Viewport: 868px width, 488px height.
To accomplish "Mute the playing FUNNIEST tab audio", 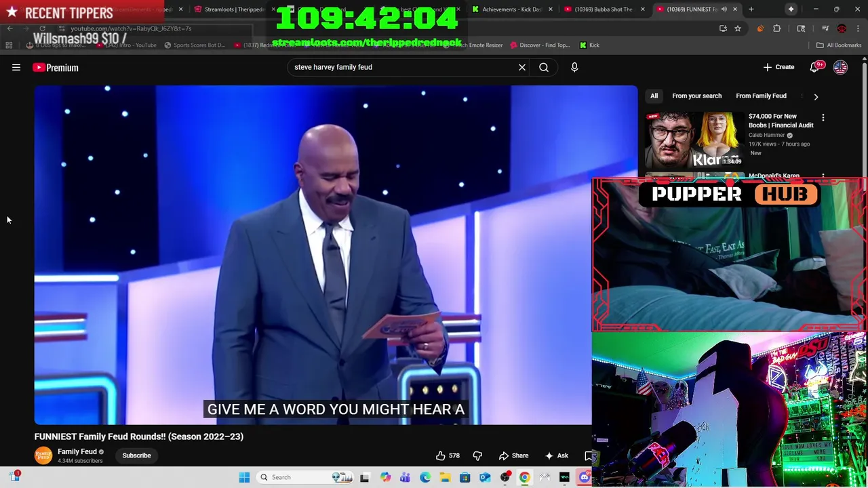I will 724,9.
